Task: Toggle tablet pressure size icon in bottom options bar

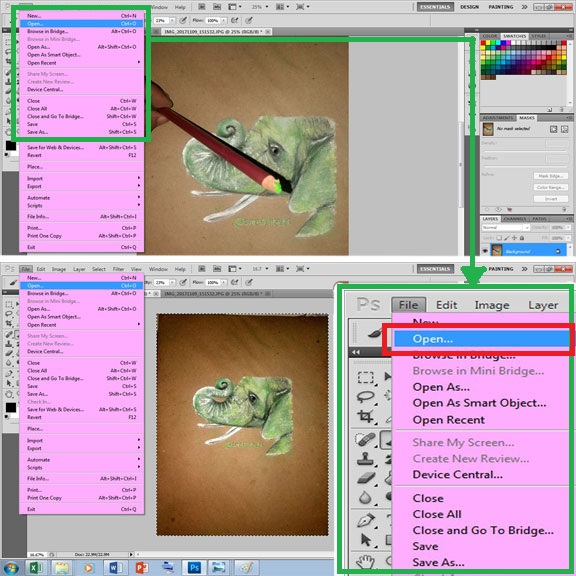Action: coord(249,282)
